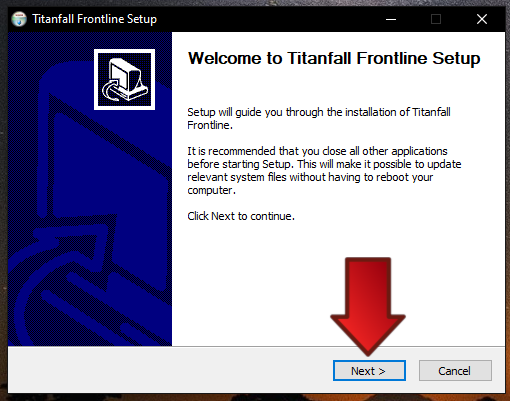510x401 pixels.
Task: Click the 'Click Next to continue.' line
Action: [x=241, y=216]
